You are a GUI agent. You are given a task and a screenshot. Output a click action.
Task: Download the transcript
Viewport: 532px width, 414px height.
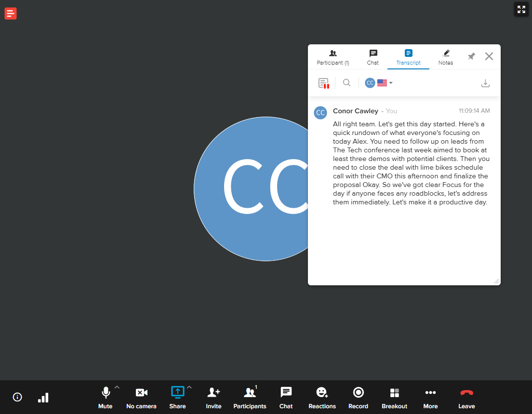pyautogui.click(x=485, y=82)
